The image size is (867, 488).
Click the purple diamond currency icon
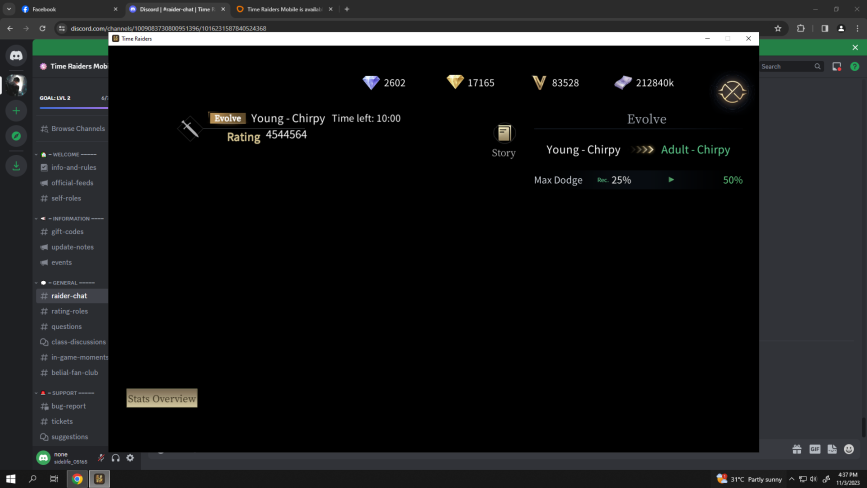coord(371,82)
